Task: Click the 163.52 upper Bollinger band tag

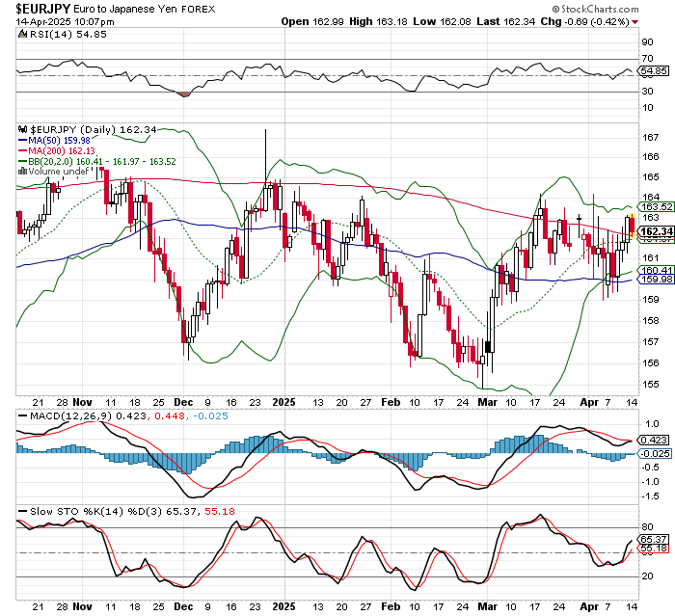Action: click(x=656, y=206)
